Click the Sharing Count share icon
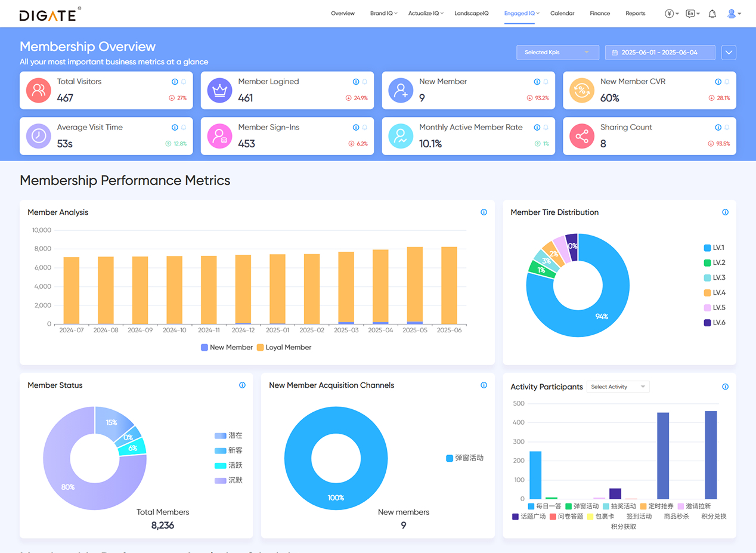 click(x=581, y=137)
